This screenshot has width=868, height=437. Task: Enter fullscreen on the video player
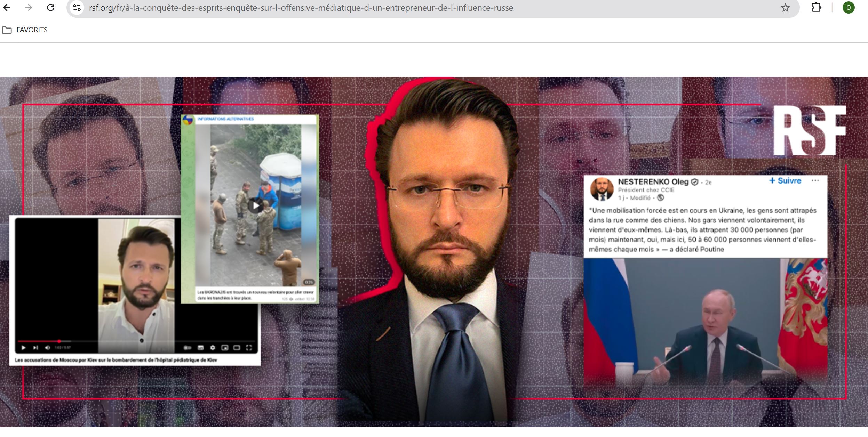[x=249, y=348]
